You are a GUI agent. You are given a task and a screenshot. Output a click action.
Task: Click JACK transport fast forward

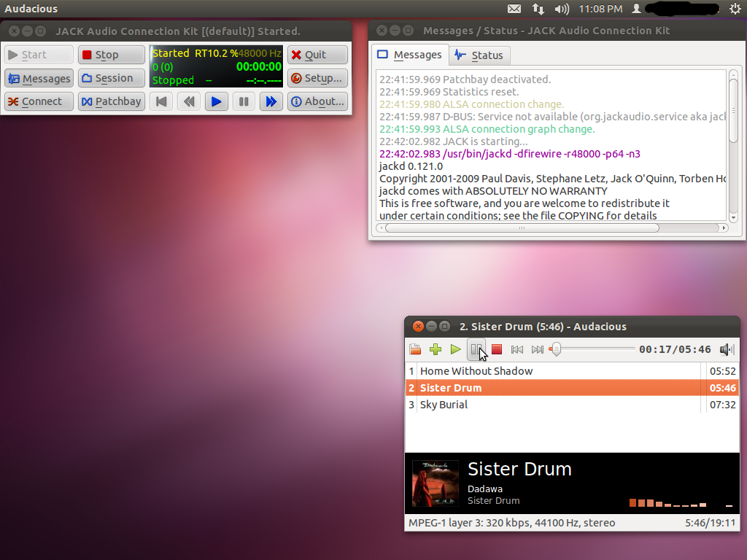coord(271,101)
